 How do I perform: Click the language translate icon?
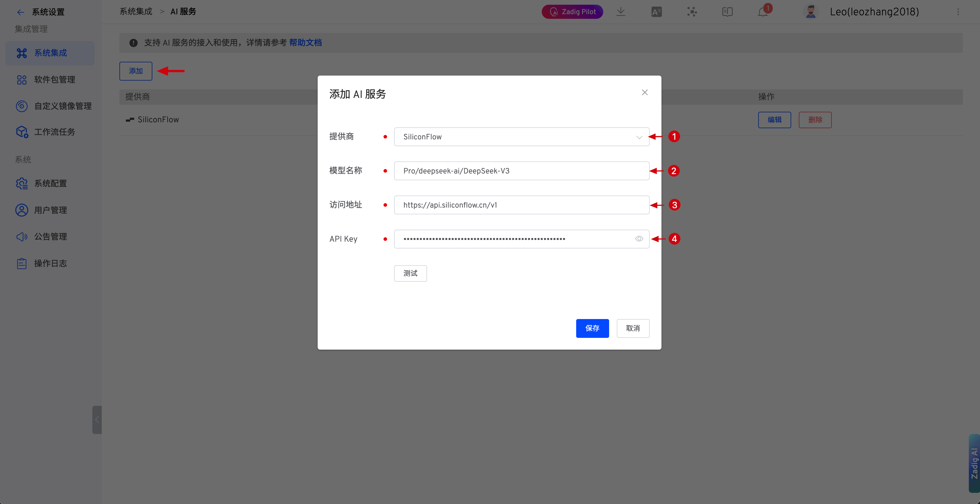click(656, 12)
